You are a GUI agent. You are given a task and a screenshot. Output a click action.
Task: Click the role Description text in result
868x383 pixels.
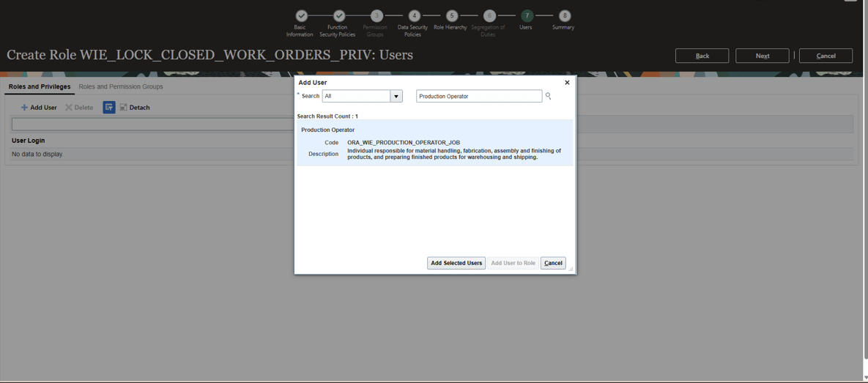click(454, 154)
